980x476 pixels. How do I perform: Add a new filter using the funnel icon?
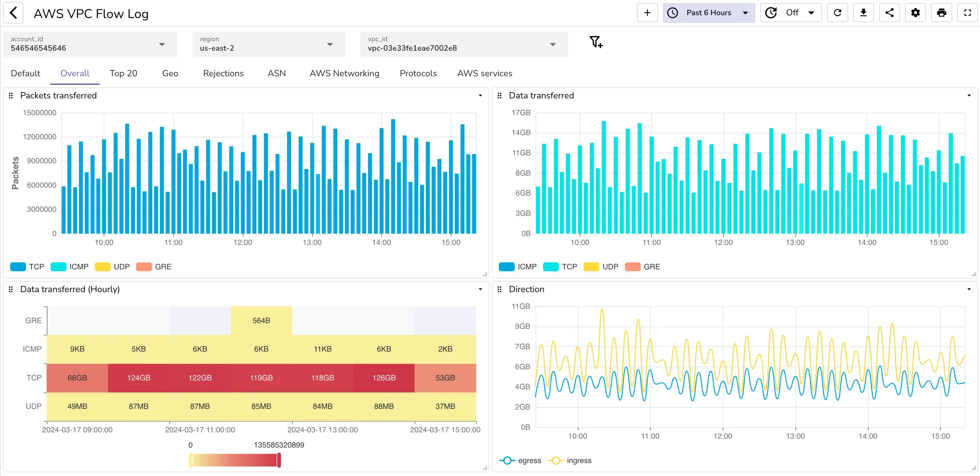tap(595, 43)
